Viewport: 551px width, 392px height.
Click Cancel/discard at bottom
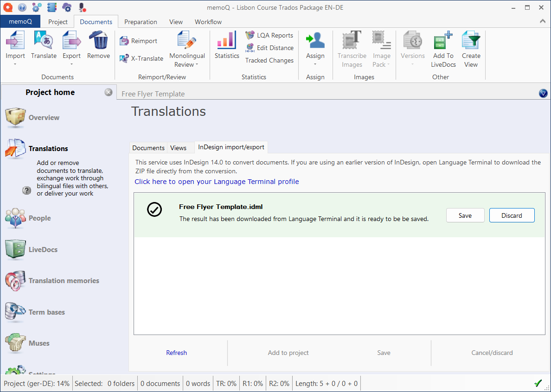pyautogui.click(x=492, y=353)
